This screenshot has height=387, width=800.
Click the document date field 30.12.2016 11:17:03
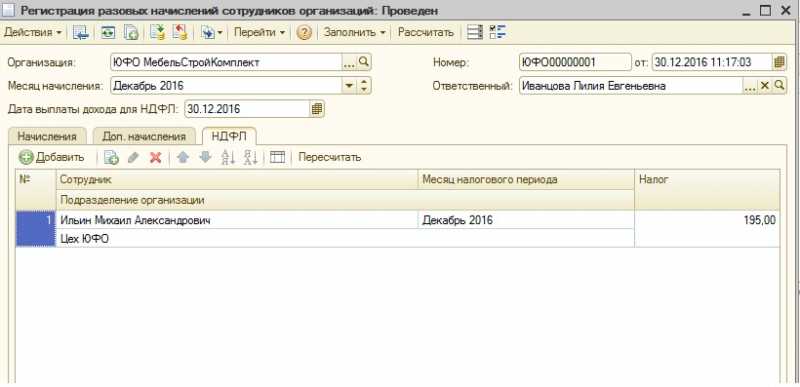point(711,62)
